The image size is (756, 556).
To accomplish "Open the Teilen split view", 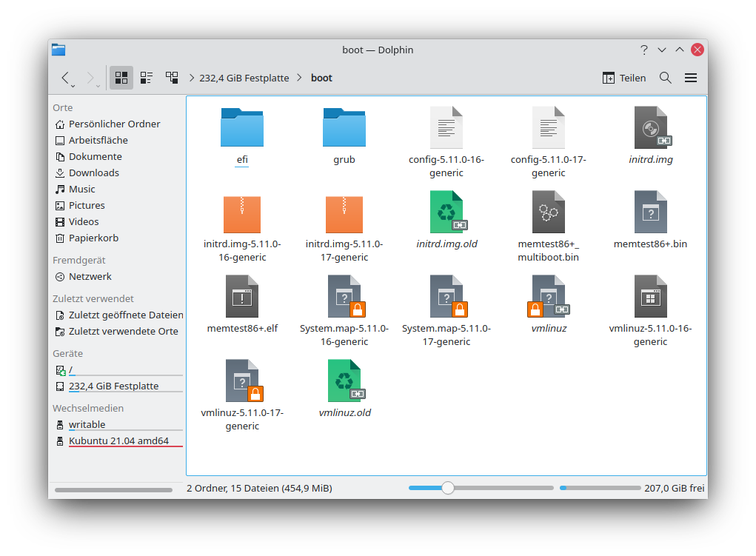I will (x=624, y=78).
